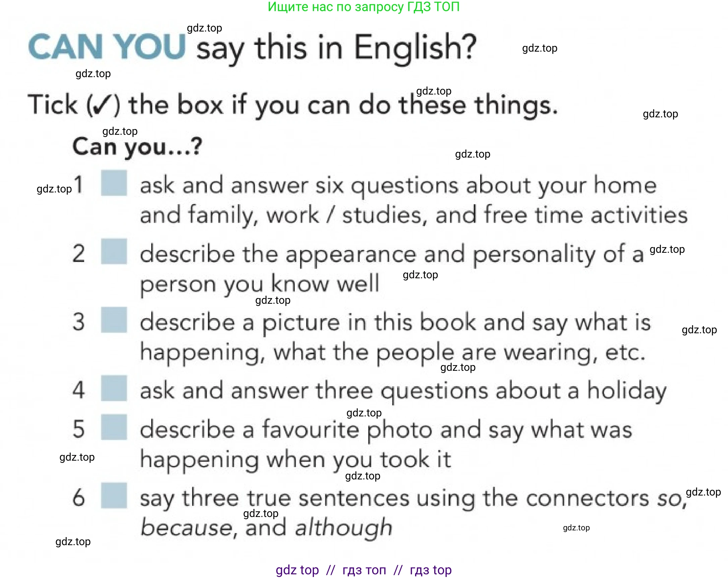Click the number 4 beside the holiday item
The image size is (728, 579).
coord(79,390)
